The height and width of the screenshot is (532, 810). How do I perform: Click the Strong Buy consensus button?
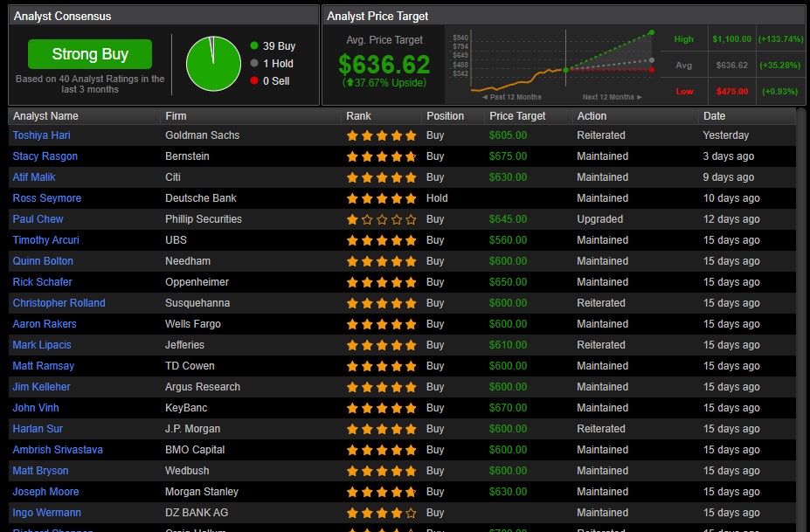click(90, 54)
